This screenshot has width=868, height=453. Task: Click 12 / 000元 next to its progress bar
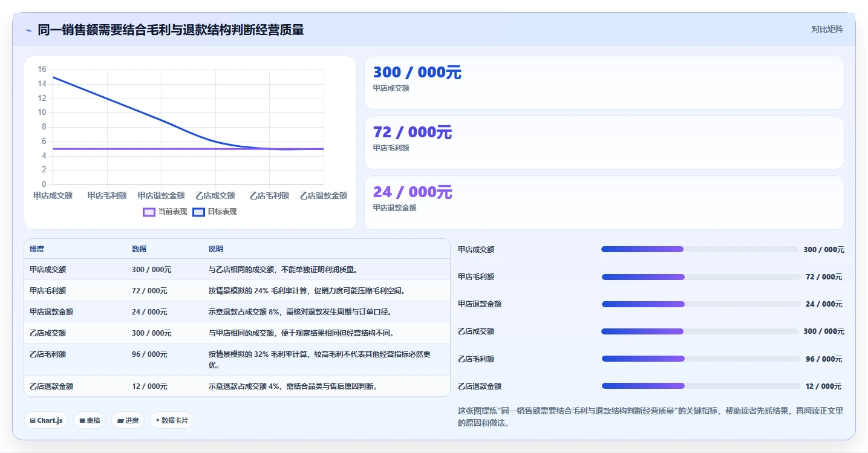pos(823,386)
